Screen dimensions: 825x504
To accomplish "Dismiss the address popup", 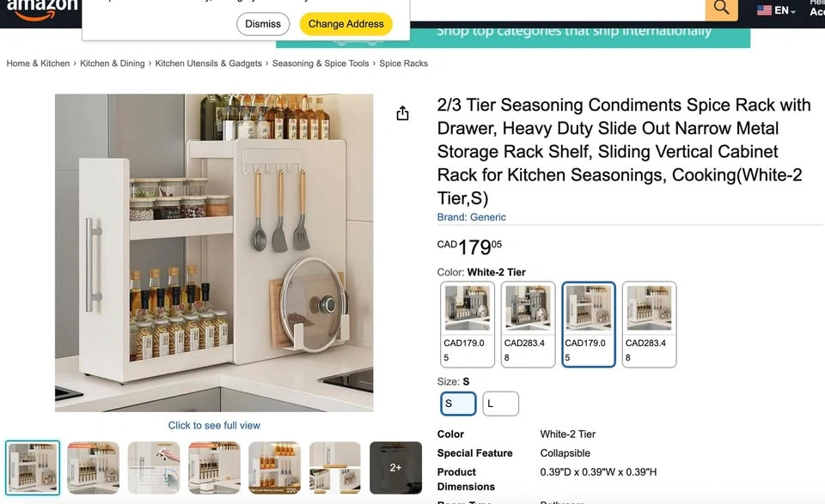I will click(263, 24).
